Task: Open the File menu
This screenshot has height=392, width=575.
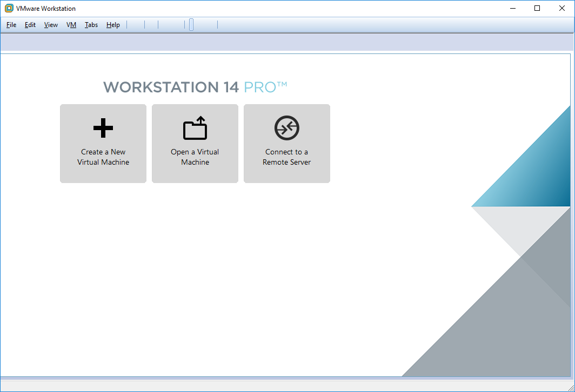Action: click(11, 25)
